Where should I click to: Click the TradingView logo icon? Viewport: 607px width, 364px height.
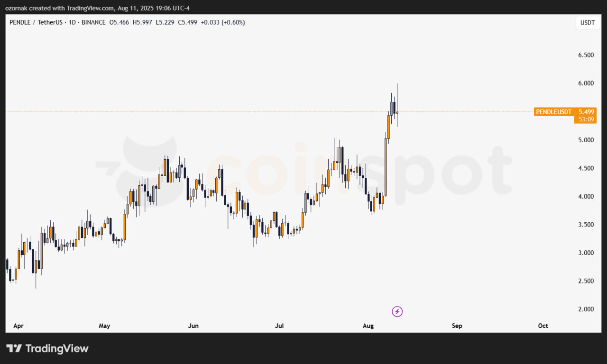point(14,348)
